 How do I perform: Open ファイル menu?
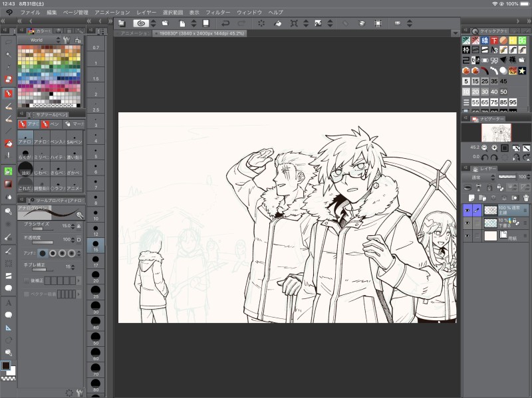(30, 12)
